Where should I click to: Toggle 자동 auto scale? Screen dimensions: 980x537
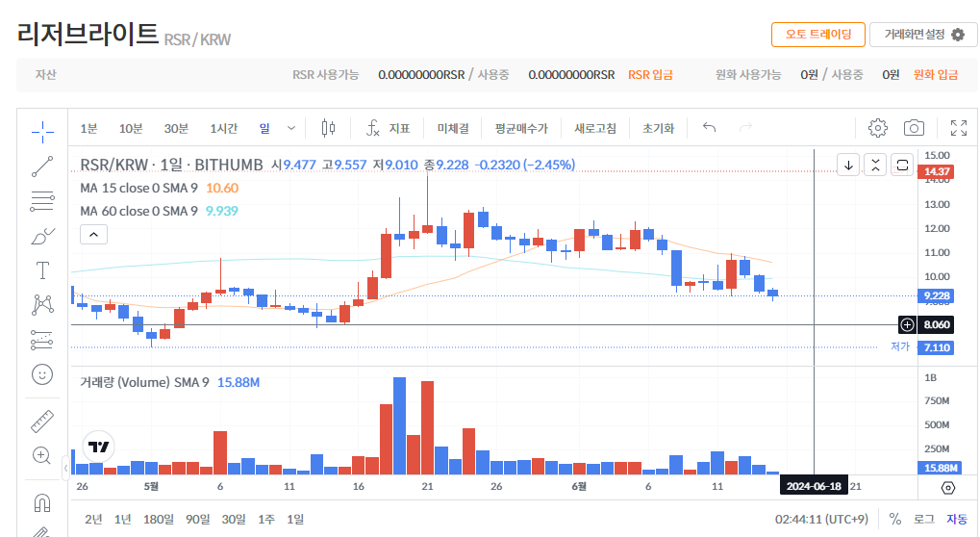coord(957,519)
